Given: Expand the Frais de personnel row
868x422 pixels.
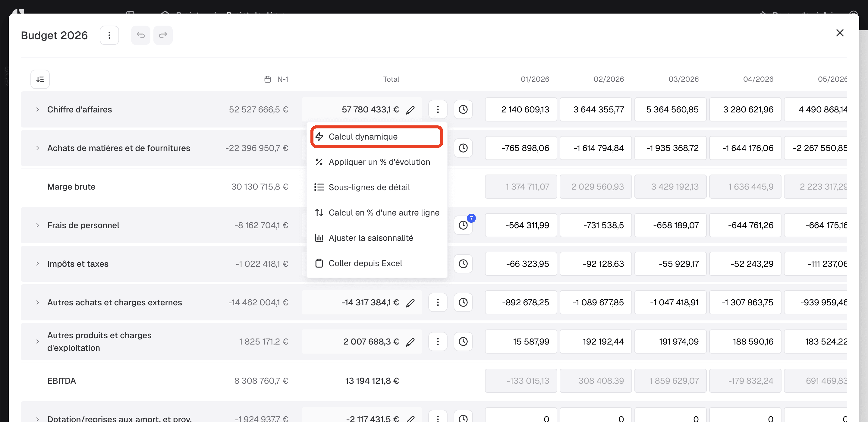Looking at the screenshot, I should click(37, 225).
